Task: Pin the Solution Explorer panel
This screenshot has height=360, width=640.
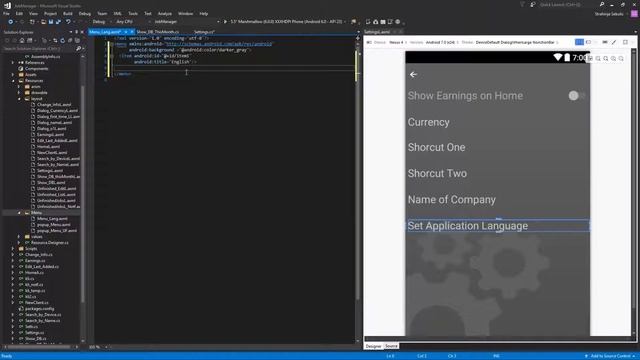Action: coord(76,32)
